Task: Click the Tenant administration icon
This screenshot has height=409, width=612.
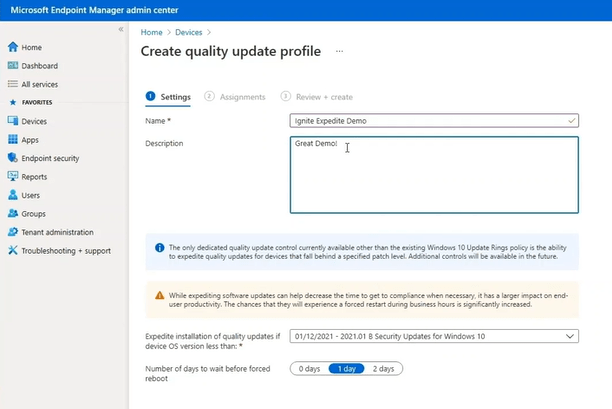Action: (x=13, y=232)
